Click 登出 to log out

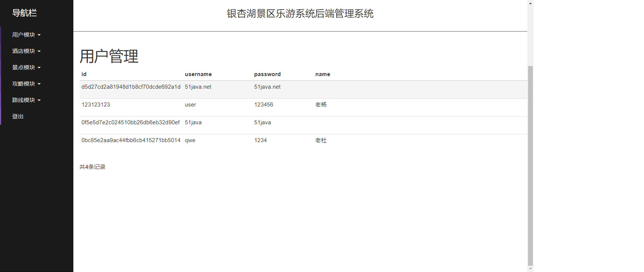(x=18, y=117)
